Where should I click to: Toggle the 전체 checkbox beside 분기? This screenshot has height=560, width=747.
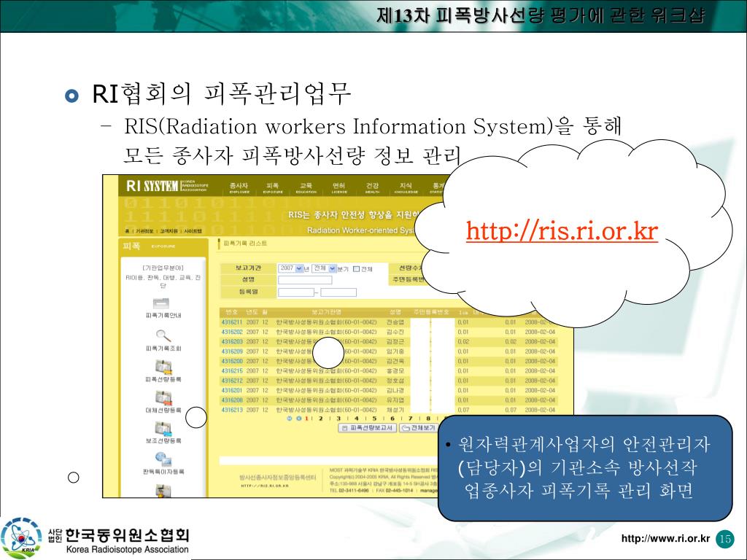click(356, 269)
